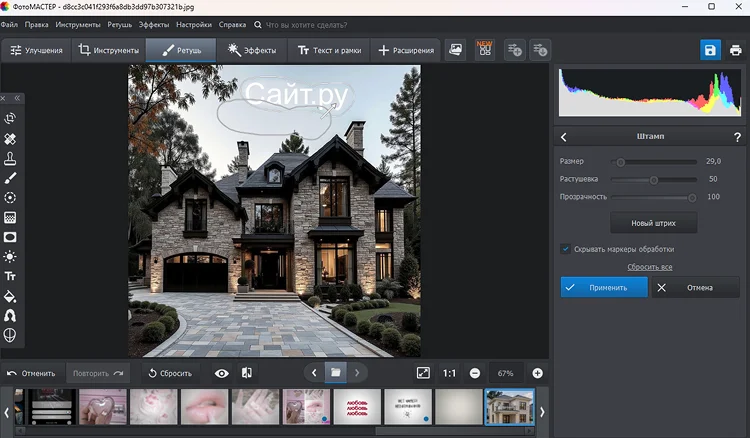Select the sun-shaped lighting tool
The image size is (750, 438).
[10, 257]
